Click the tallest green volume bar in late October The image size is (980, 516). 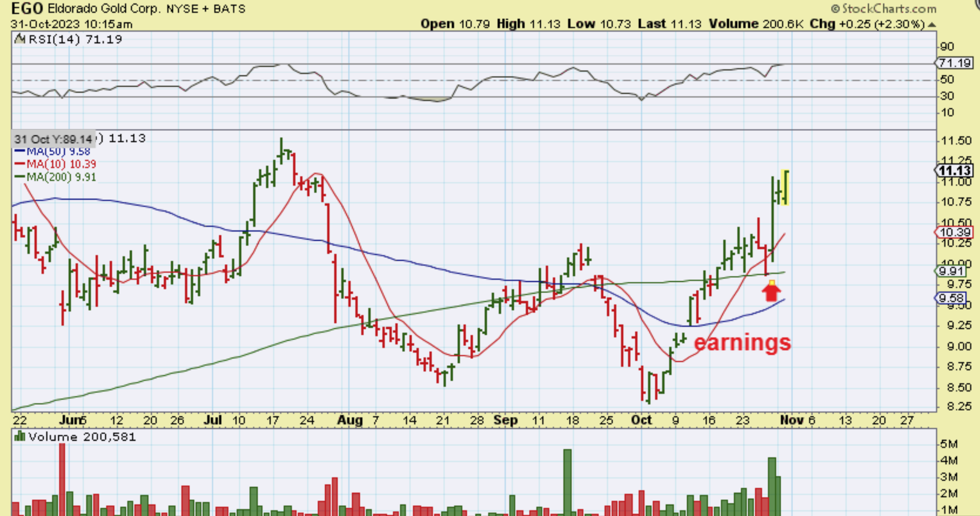[772, 486]
